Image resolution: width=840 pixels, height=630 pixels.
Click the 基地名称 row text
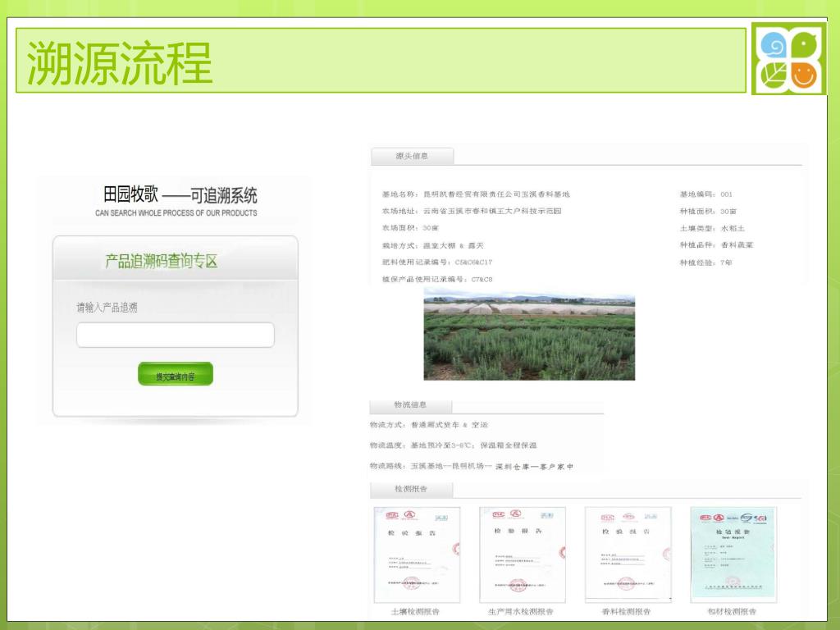476,194
